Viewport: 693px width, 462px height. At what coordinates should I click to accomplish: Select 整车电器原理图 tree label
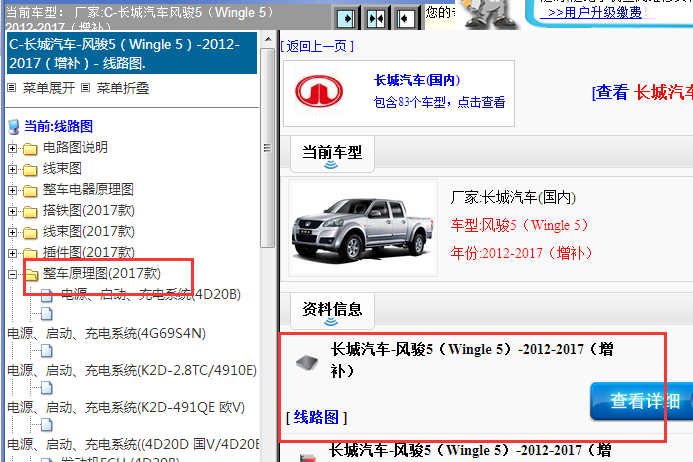click(88, 189)
